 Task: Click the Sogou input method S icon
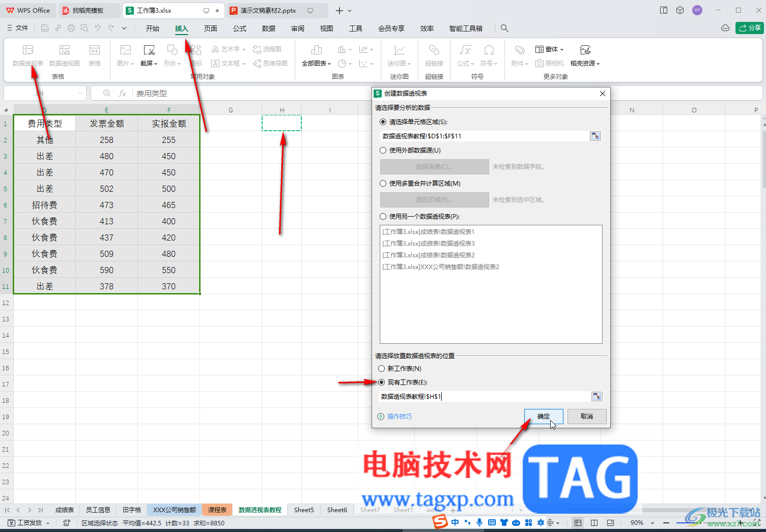point(440,521)
